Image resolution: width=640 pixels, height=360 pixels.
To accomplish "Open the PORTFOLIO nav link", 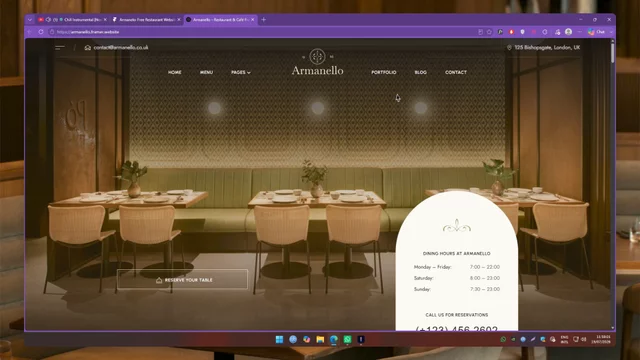I will click(384, 72).
